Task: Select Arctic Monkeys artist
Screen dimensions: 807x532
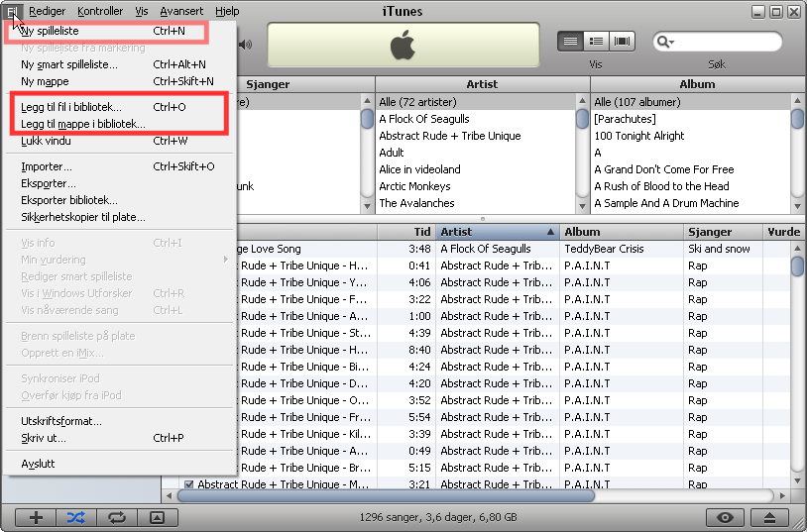Action: tap(476, 186)
